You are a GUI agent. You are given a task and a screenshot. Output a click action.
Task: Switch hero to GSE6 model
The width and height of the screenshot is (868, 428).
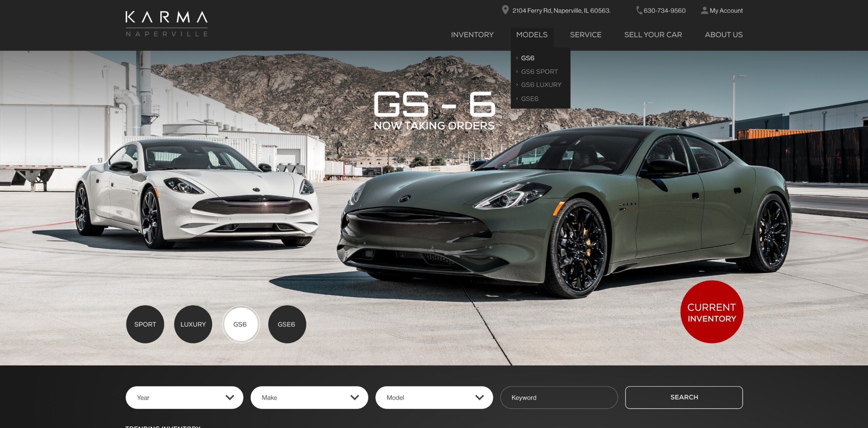tap(287, 324)
